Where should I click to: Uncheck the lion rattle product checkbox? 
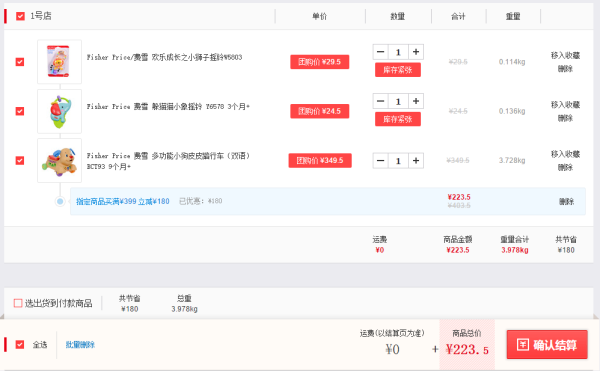coord(20,62)
